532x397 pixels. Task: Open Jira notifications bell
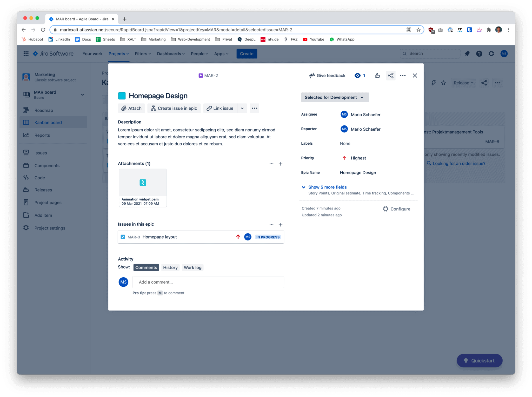click(x=467, y=54)
